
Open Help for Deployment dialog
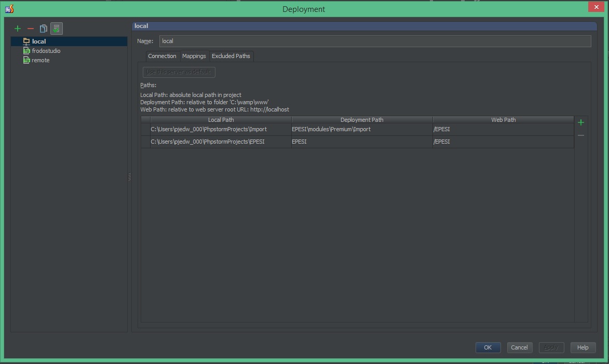coord(583,347)
